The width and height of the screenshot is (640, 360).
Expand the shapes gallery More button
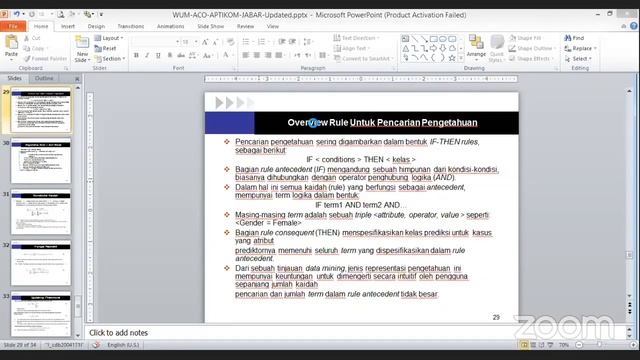[x=461, y=58]
